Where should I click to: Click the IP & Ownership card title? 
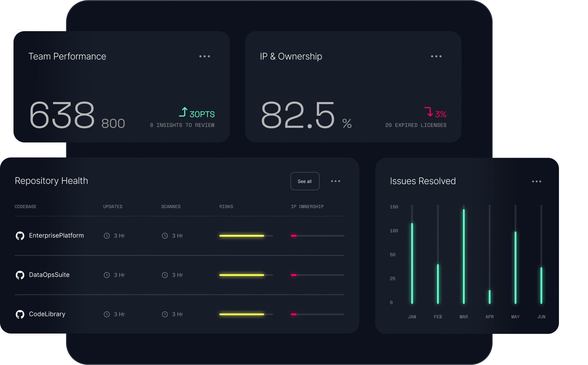pos(291,57)
